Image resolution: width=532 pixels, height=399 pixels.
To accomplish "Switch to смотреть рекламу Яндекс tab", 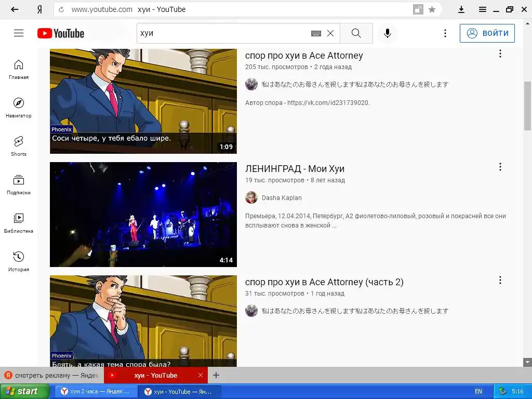I will point(51,375).
